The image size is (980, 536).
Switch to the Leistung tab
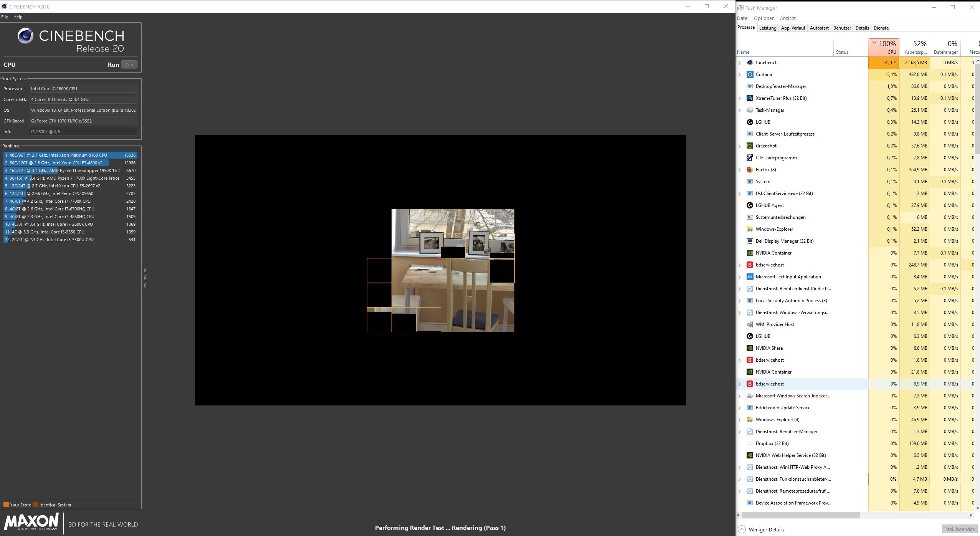tap(768, 28)
